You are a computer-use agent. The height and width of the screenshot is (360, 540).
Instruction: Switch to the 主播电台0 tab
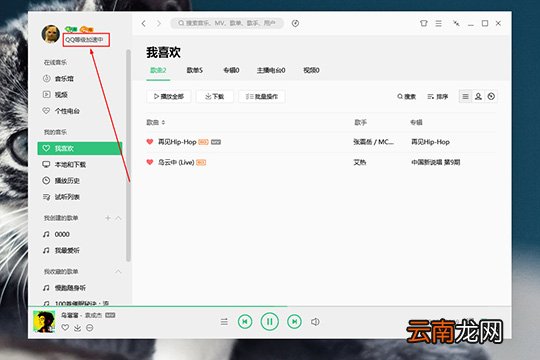(x=271, y=70)
